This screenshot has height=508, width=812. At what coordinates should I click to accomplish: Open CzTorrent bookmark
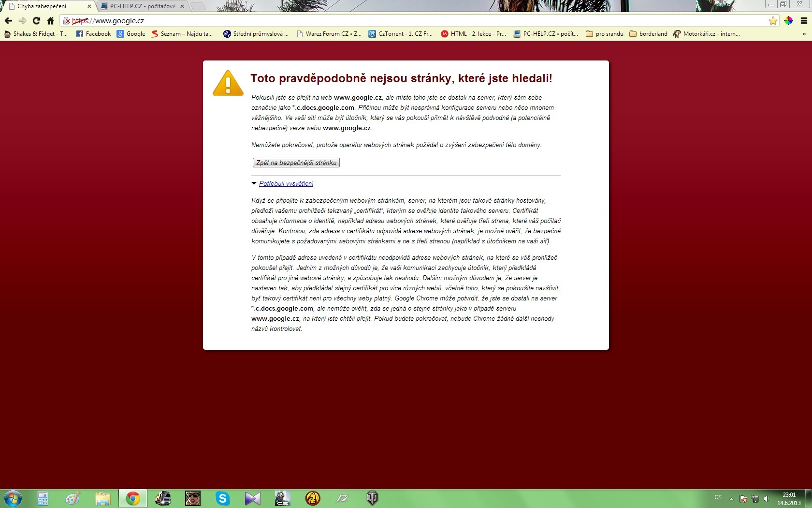401,34
